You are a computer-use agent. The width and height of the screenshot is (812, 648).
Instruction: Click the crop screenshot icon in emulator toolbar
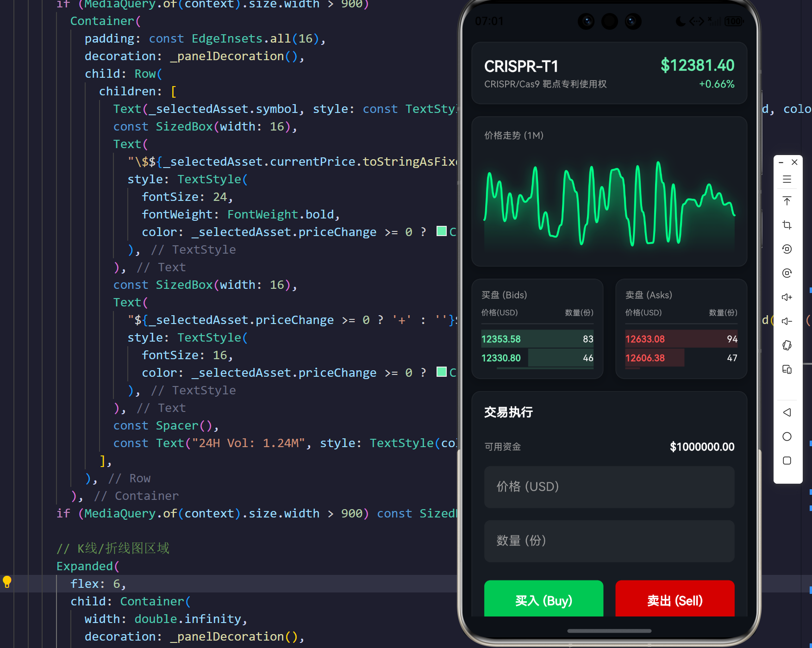click(x=787, y=225)
